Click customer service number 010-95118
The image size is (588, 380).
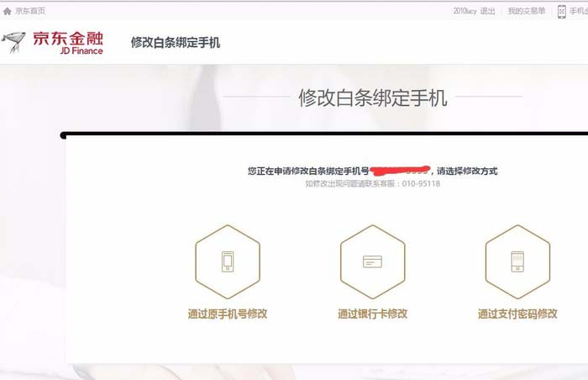click(x=421, y=183)
